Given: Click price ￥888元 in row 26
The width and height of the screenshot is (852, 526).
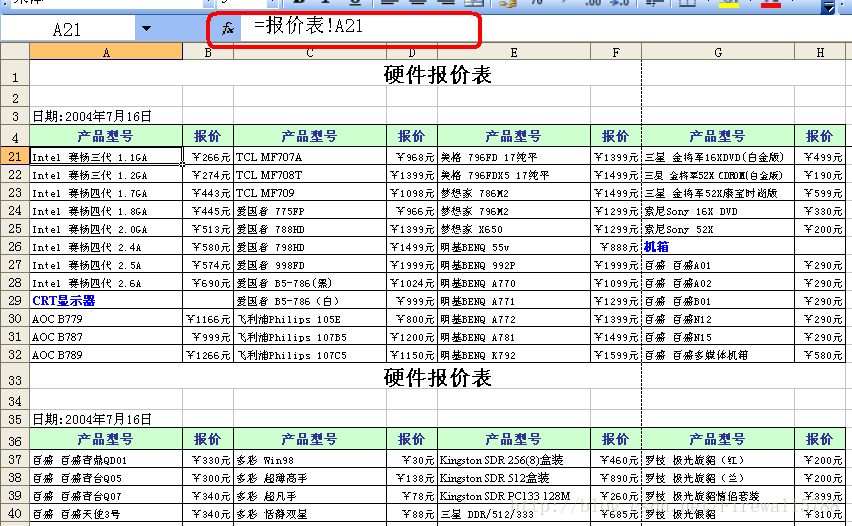Looking at the screenshot, I should point(616,247).
